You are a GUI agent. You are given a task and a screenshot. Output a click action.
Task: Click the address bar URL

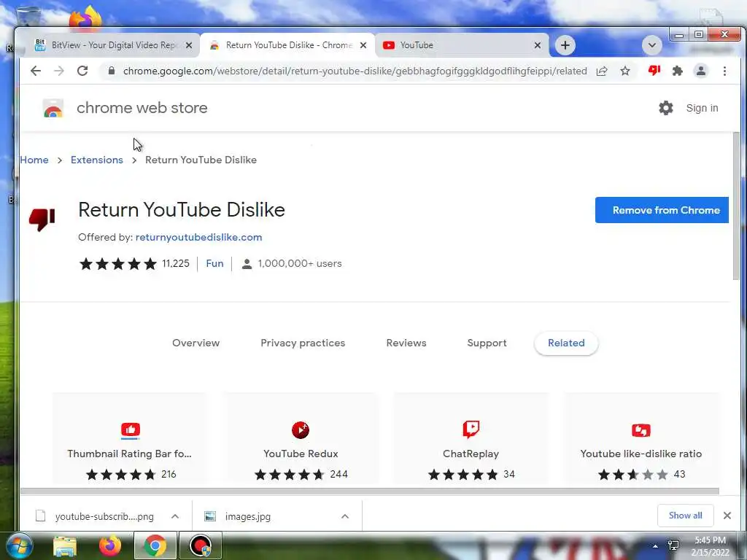pos(355,71)
